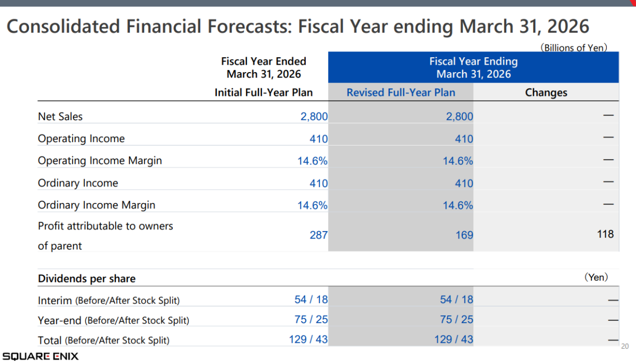Screen dimensions: 636x364
Task: Click the "Profit attributable to owners" label
Action: click(x=105, y=226)
